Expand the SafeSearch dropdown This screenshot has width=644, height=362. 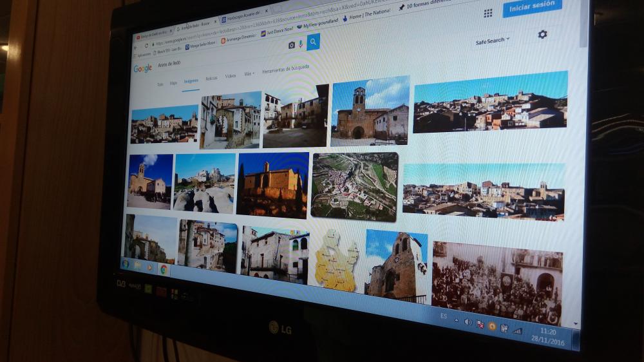[x=493, y=41]
